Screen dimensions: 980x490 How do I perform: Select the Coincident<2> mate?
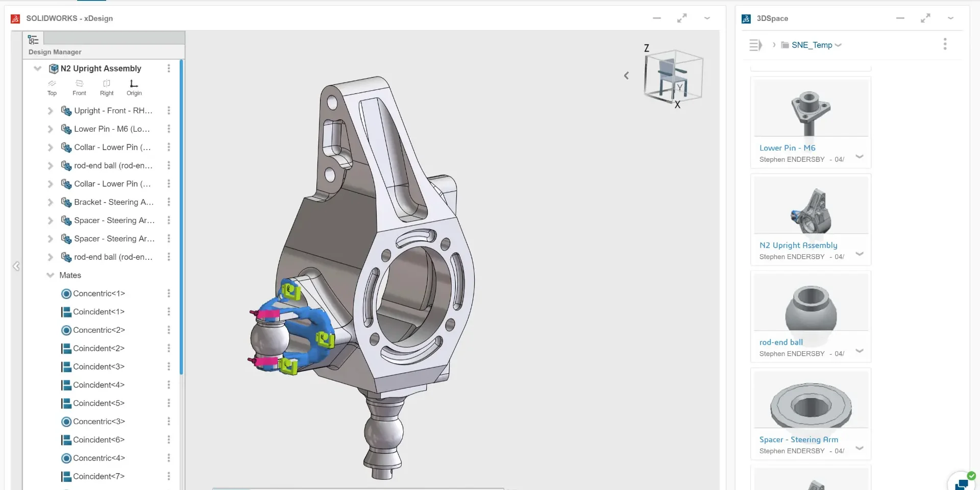pos(99,349)
